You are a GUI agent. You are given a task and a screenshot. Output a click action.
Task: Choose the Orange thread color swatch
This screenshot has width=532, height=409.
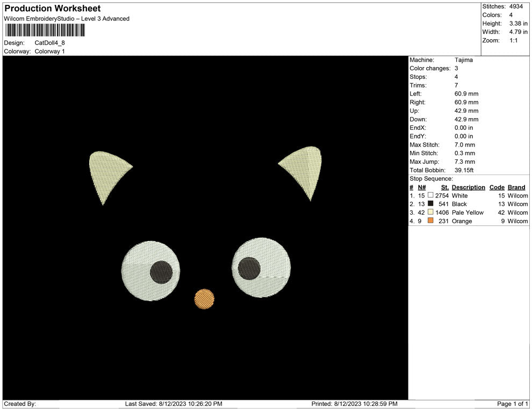pyautogui.click(x=430, y=221)
